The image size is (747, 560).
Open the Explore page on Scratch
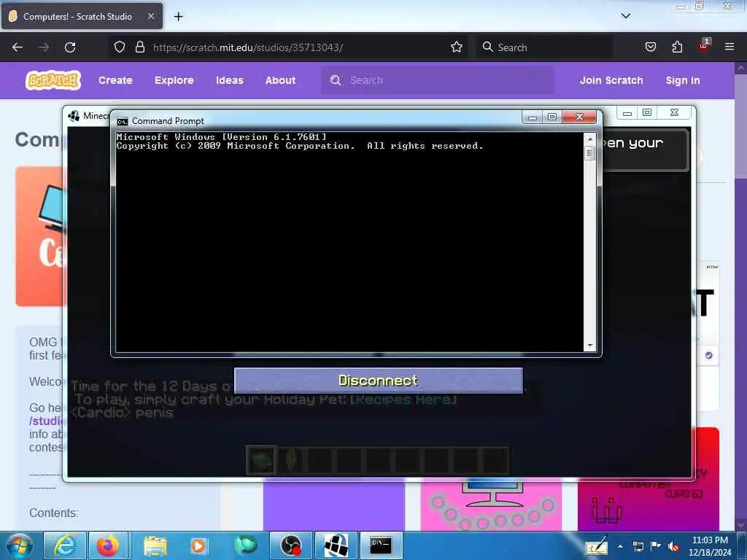[174, 80]
